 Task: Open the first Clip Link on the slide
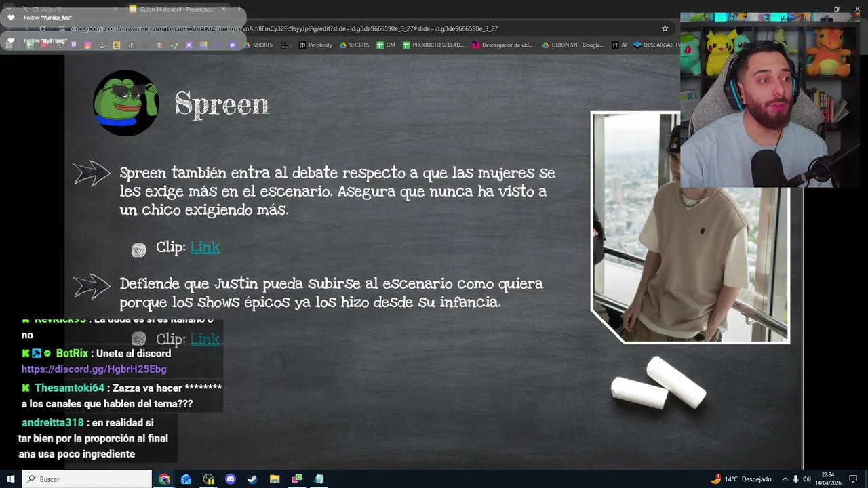pyautogui.click(x=205, y=247)
